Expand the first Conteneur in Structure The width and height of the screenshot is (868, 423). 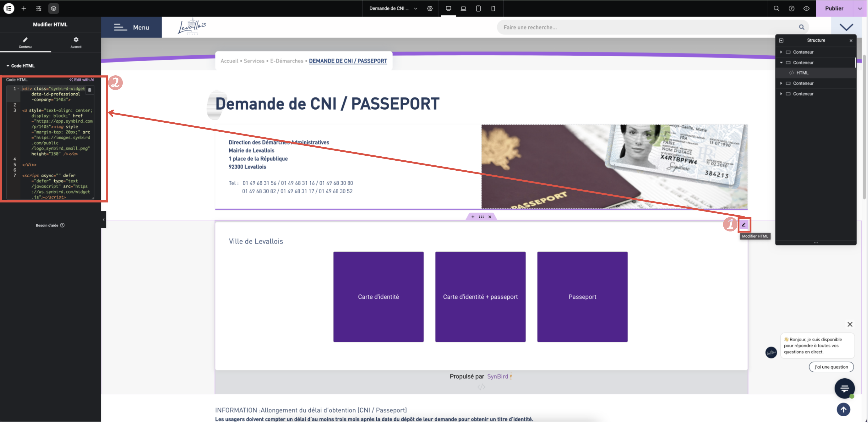coord(781,52)
